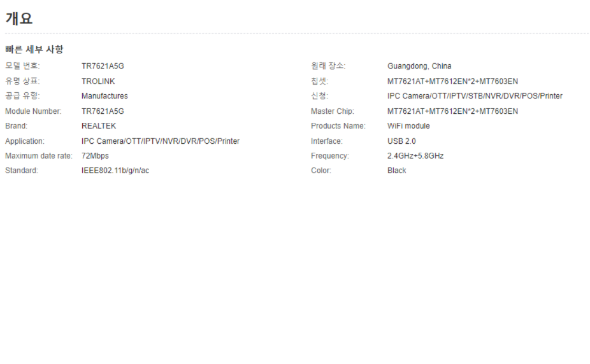Click the 신청 label
590x364 pixels.
tap(319, 96)
